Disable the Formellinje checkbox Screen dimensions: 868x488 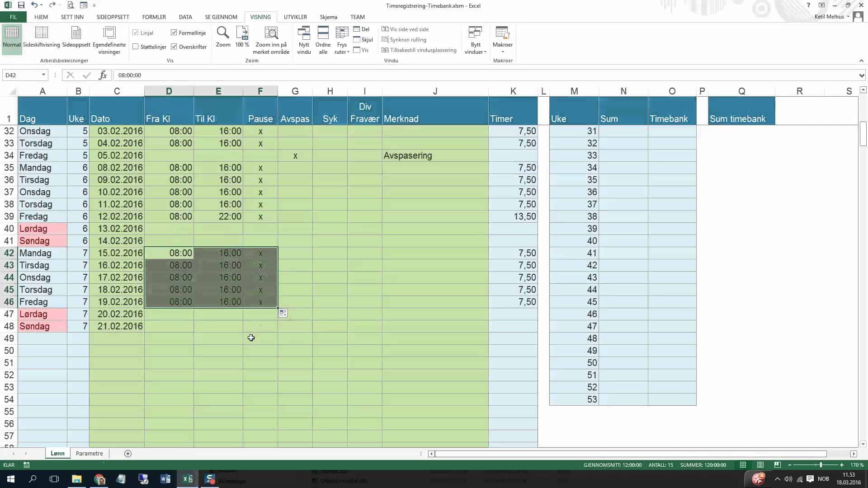click(175, 32)
